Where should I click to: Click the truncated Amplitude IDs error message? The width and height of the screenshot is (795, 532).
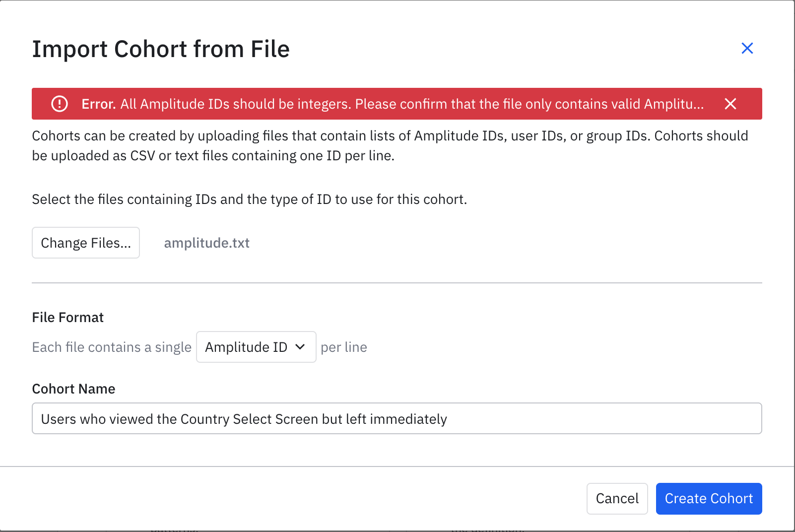412,104
